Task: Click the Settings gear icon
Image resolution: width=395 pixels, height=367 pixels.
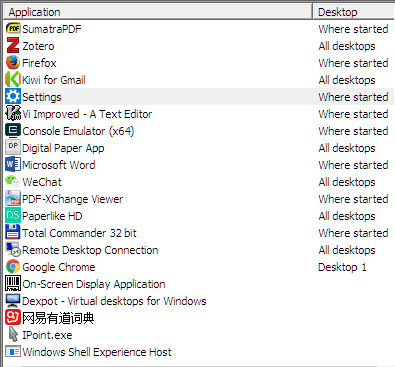Action: click(13, 97)
